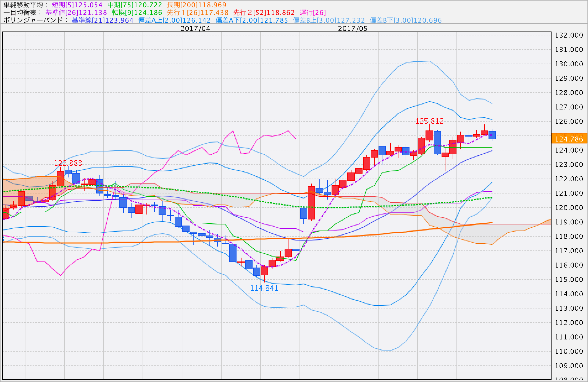Click the 122.000 price axis label

point(569,179)
